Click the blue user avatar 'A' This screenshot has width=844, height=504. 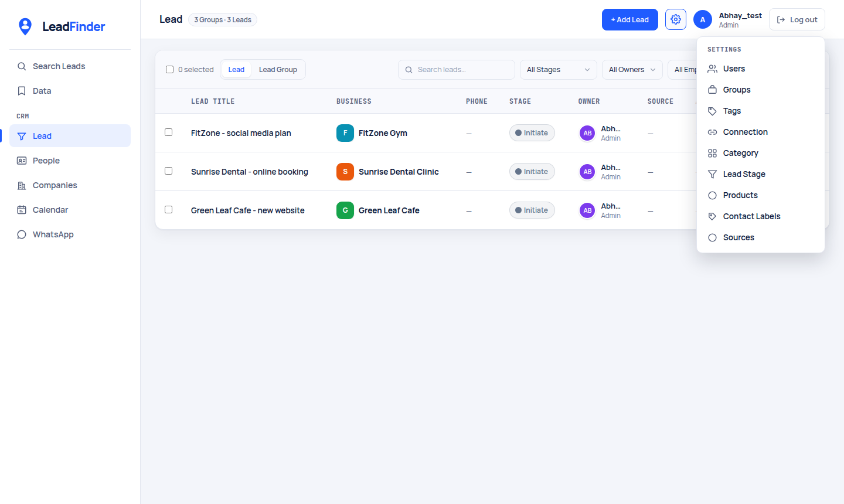tap(703, 19)
